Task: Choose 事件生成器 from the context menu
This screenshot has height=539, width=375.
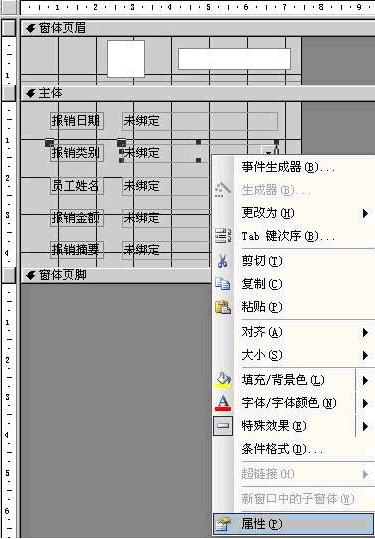Action: tap(288, 167)
